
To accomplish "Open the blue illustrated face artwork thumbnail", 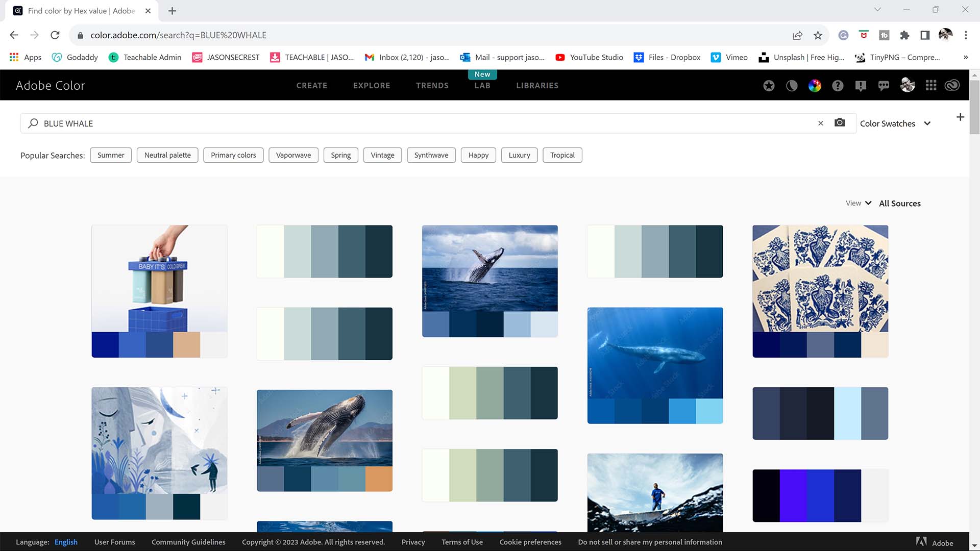I will (159, 440).
